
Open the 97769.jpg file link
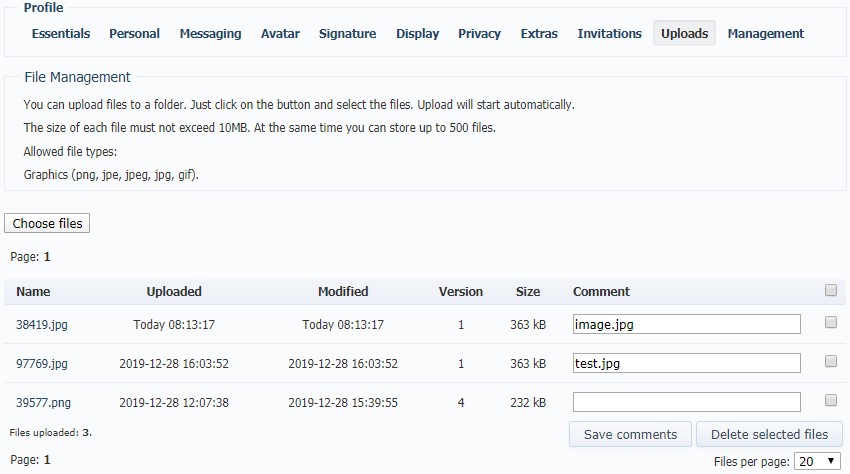point(42,364)
